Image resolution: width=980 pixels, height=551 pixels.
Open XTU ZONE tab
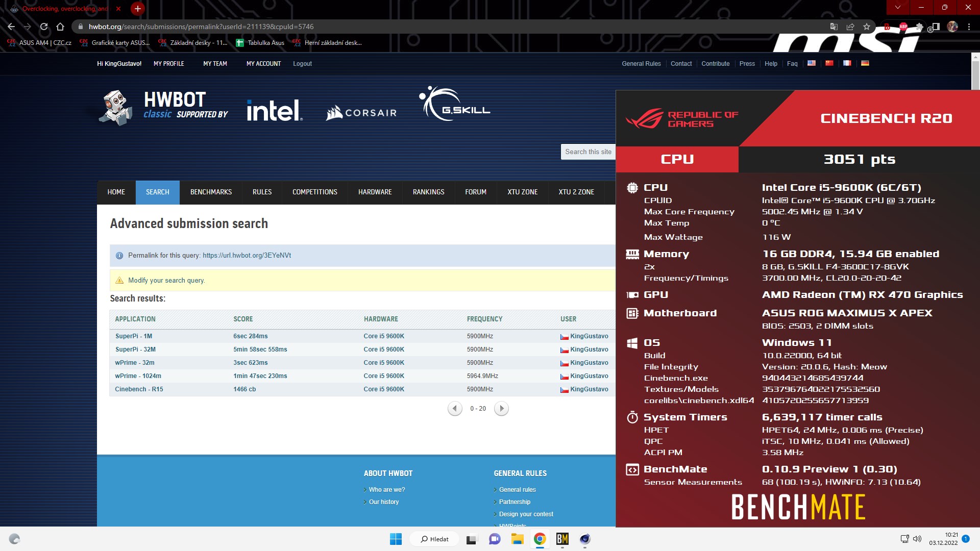(523, 192)
